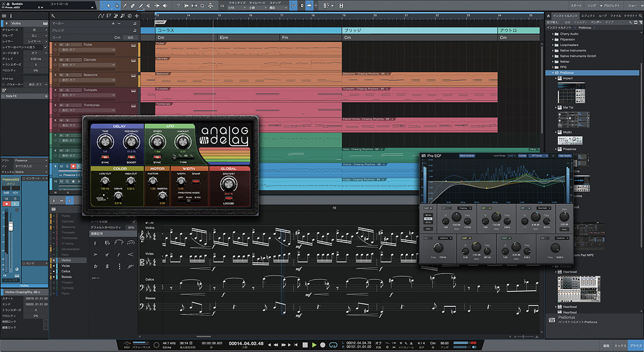This screenshot has height=352, width=644.
Task: Click Analog Delay Time knob
Action: tap(106, 142)
